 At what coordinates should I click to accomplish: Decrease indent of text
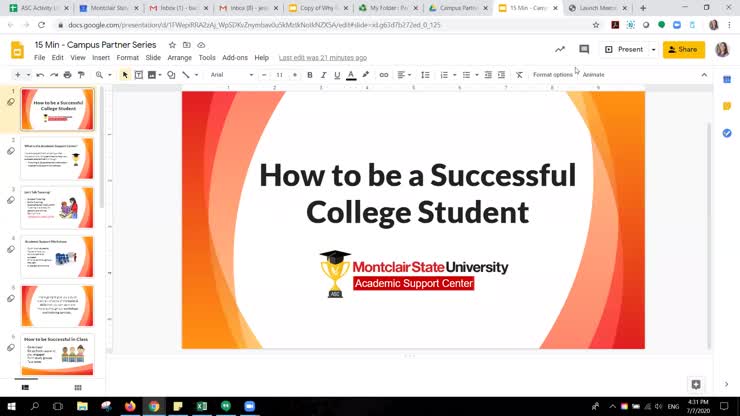coord(488,75)
